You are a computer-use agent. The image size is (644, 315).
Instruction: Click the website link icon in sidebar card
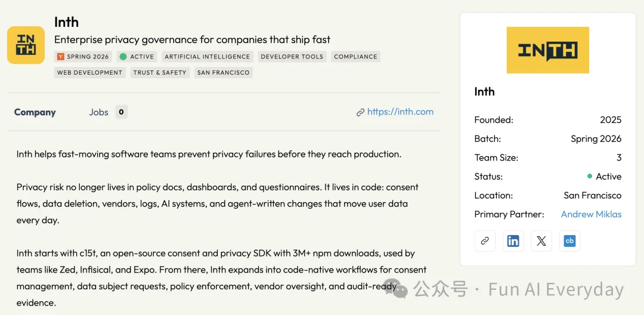coord(485,241)
